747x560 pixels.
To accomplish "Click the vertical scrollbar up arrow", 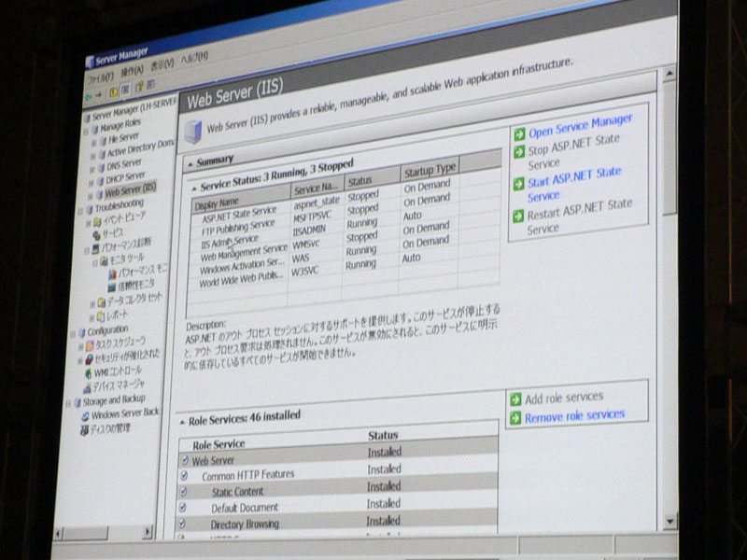I will click(x=669, y=74).
